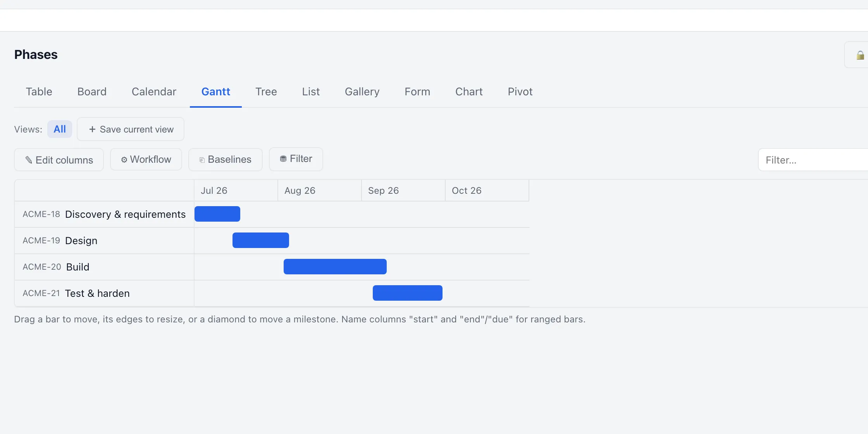The width and height of the screenshot is (868, 434).
Task: Open the Baselines button
Action: (226, 159)
